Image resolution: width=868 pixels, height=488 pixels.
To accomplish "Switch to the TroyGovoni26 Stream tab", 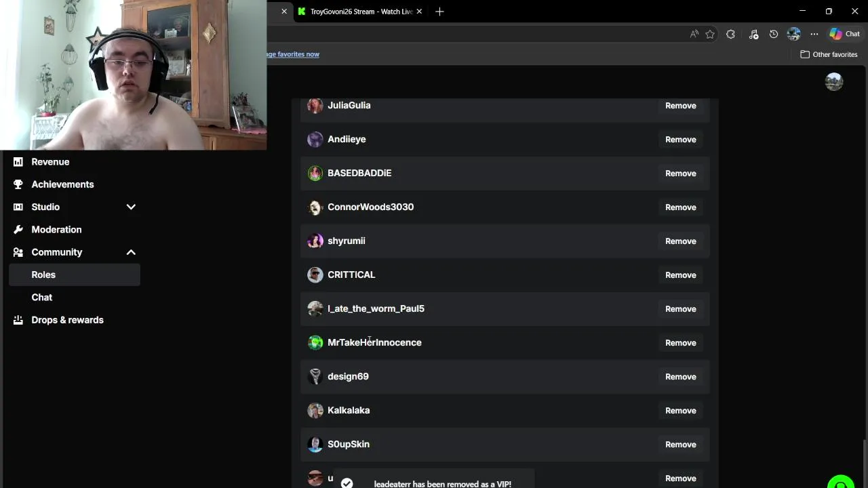I will 359,12.
